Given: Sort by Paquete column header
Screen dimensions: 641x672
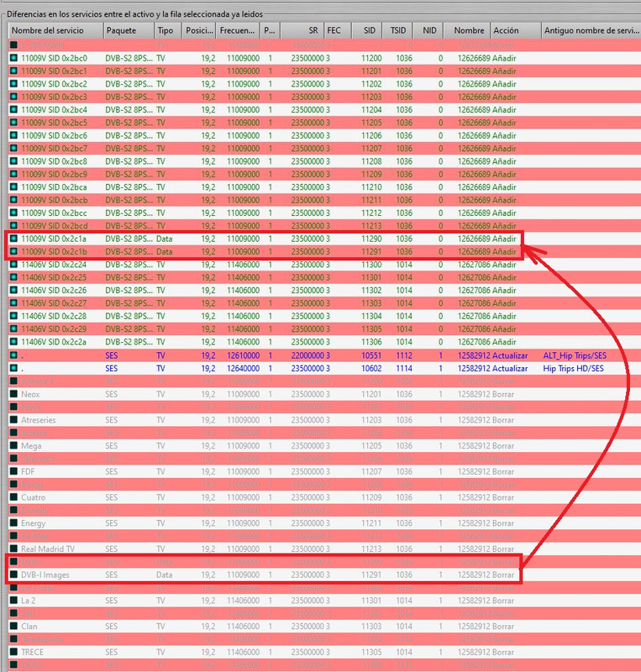Looking at the screenshot, I should click(x=129, y=30).
